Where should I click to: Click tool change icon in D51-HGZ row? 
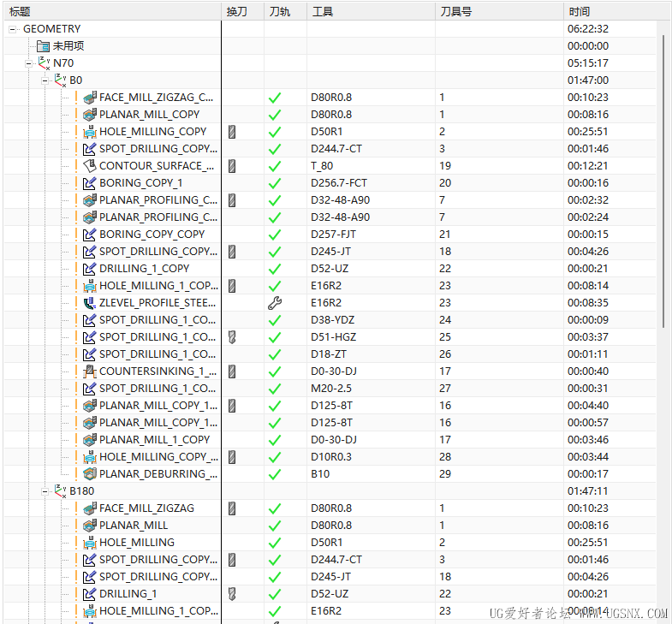(232, 337)
